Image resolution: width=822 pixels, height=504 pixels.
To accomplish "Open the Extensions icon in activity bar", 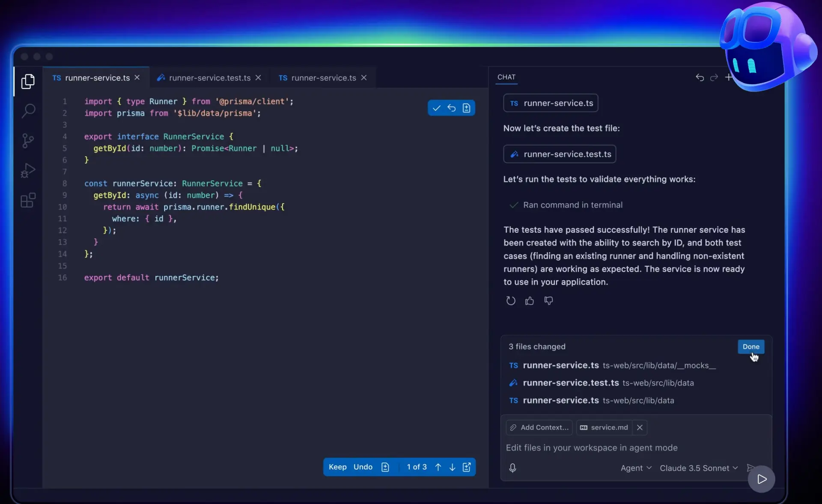I will [28, 200].
